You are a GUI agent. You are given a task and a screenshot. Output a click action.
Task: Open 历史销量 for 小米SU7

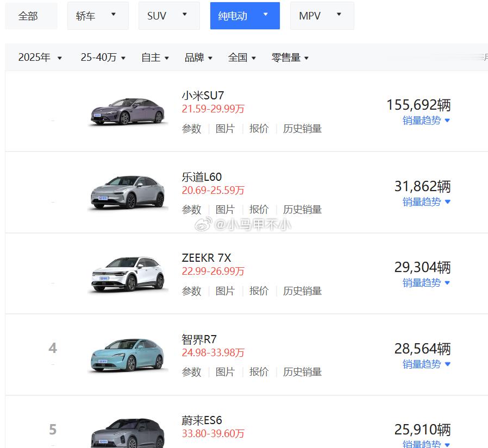302,128
